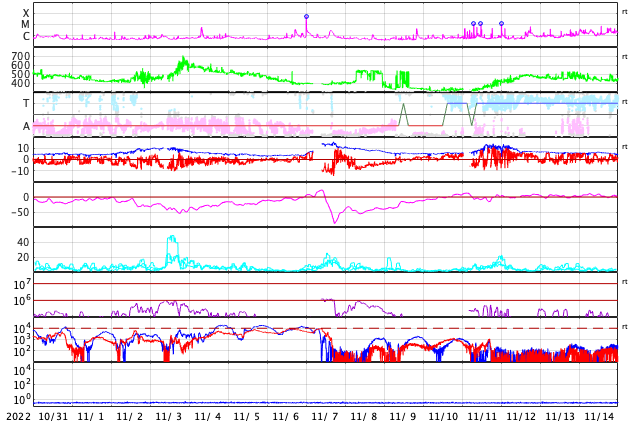This screenshot has width=634, height=424.
Task: Click the 'rt' tag beside the T/A panel
Action: [x=625, y=102]
